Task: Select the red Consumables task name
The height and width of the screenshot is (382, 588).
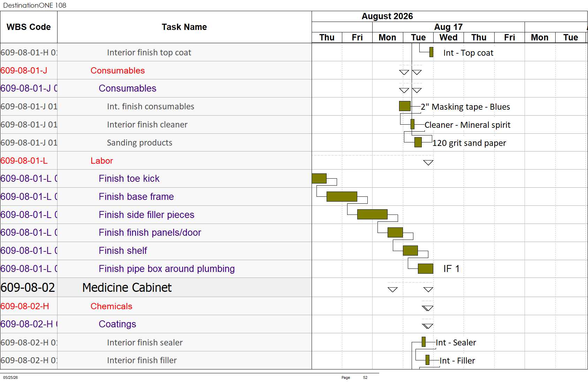Action: [x=117, y=70]
